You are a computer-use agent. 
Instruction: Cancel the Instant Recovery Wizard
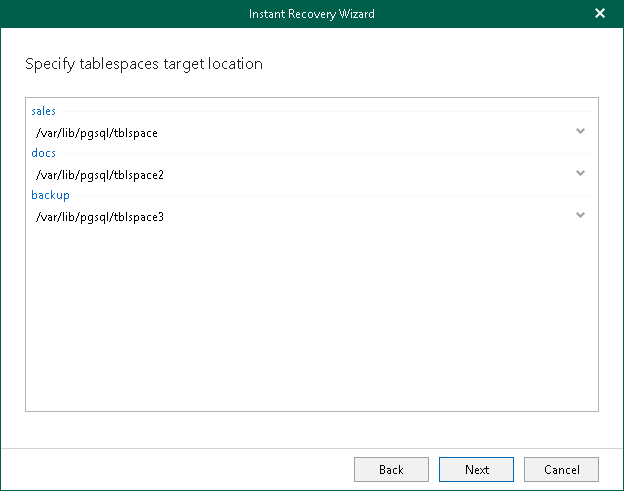pos(561,469)
